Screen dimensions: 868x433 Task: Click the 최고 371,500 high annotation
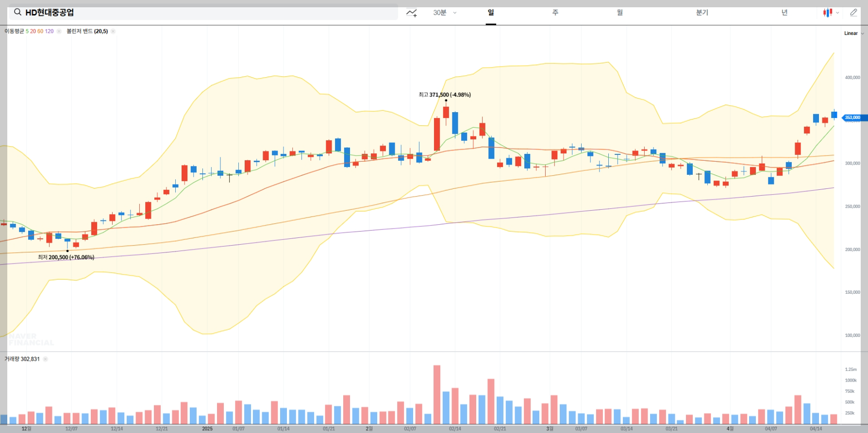(445, 95)
